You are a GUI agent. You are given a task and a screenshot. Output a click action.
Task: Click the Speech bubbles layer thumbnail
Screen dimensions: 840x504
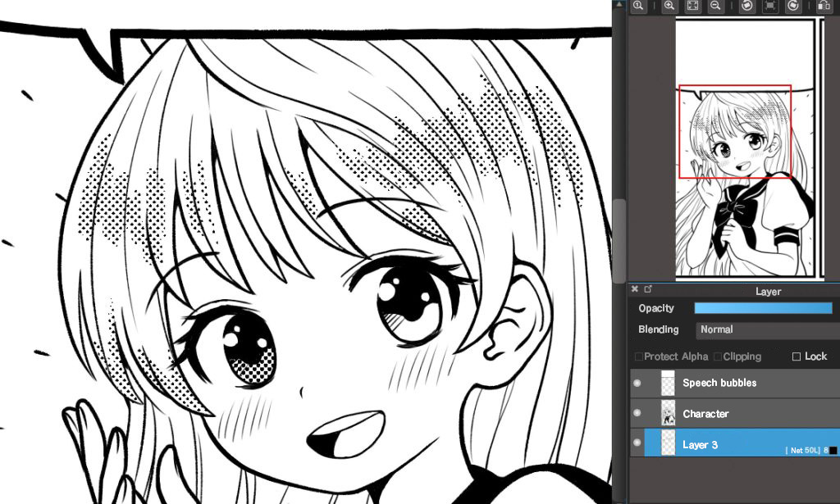pyautogui.click(x=668, y=383)
